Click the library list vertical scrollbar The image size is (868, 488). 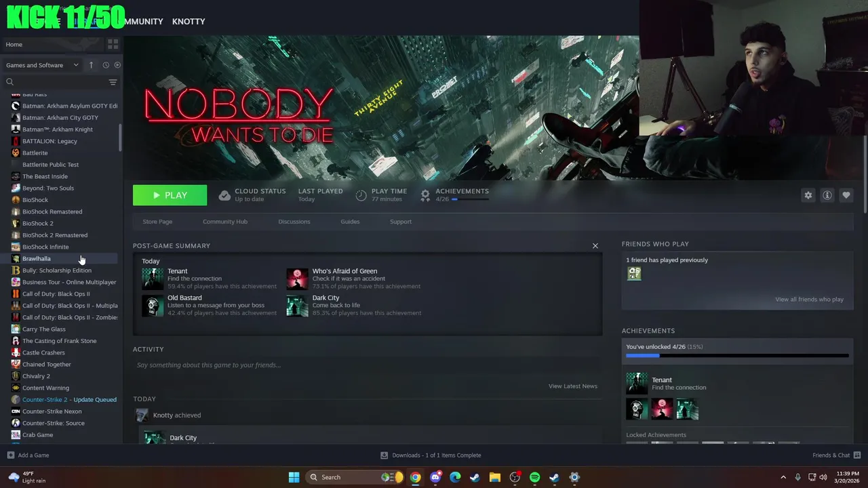pos(120,138)
